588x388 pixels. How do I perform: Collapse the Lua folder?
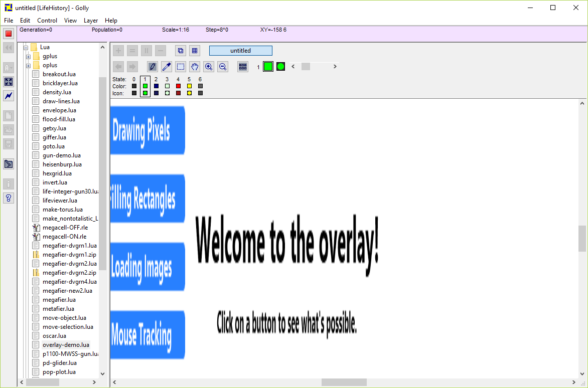(26, 47)
